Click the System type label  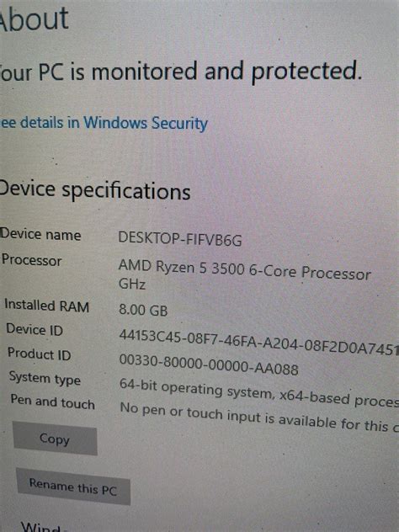[x=45, y=378]
